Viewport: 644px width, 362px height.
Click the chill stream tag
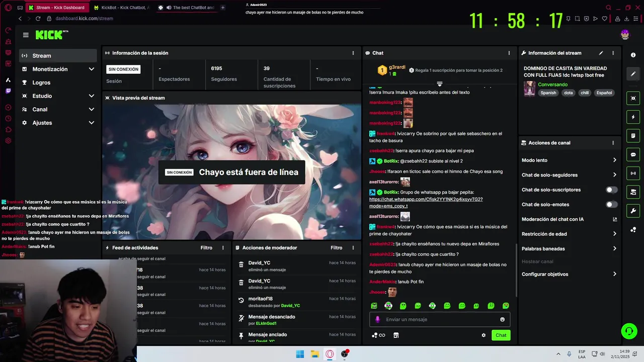pyautogui.click(x=585, y=93)
